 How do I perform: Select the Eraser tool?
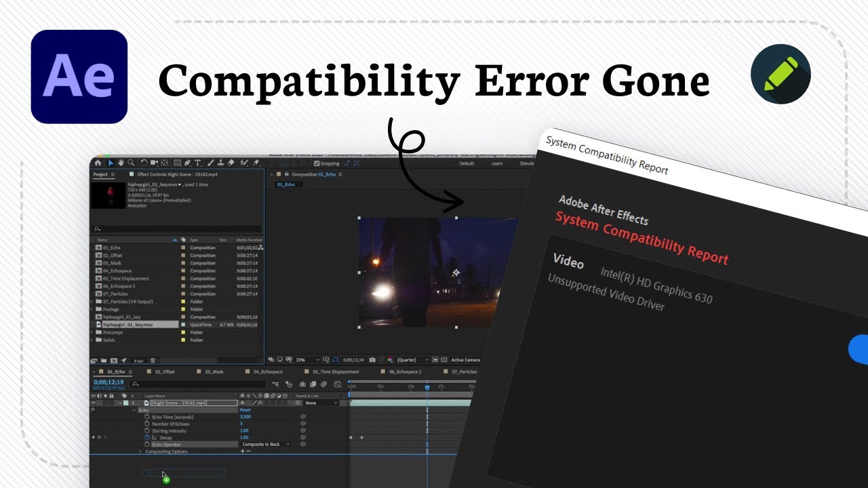(231, 163)
